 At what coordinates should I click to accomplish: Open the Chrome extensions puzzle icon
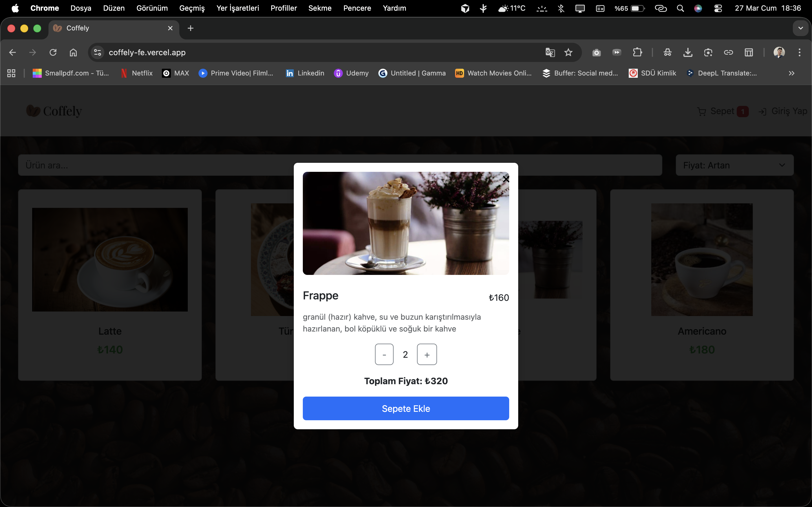(637, 53)
